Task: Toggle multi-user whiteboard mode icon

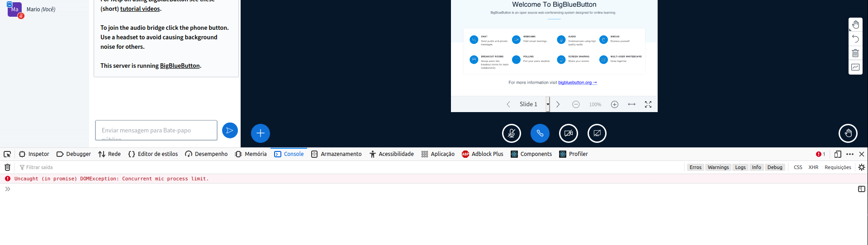Action: (x=855, y=67)
